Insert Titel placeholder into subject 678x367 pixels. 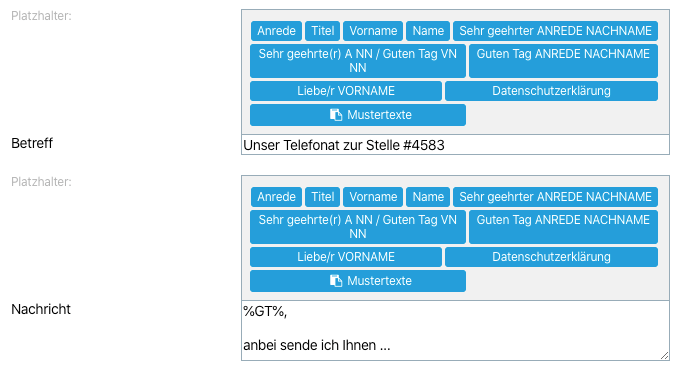(323, 31)
